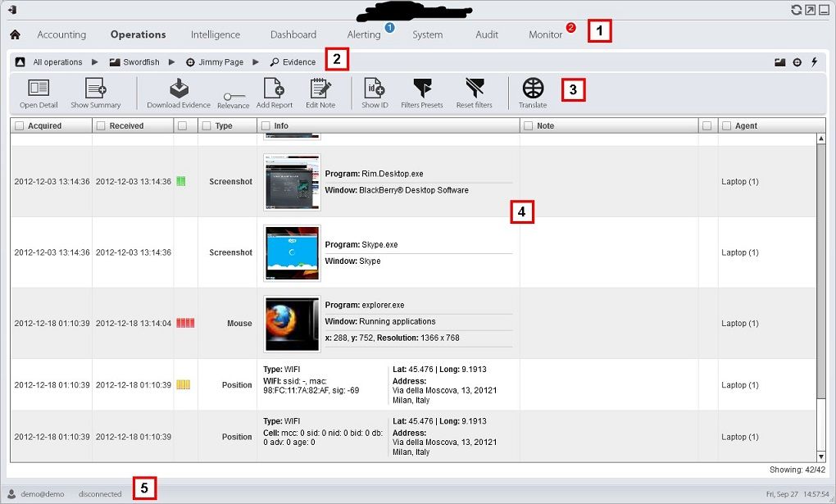Click the arrow after Swordfish

click(171, 61)
